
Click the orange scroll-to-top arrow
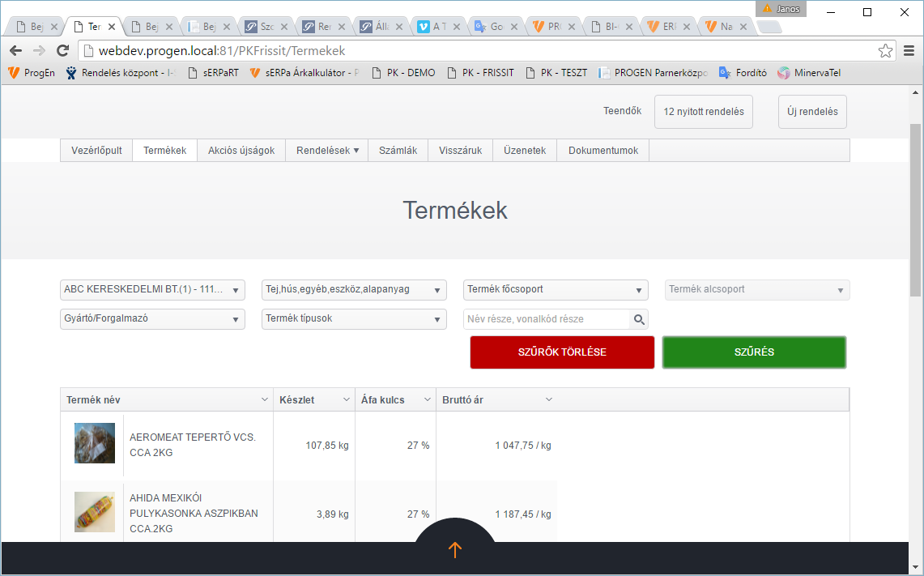(455, 549)
